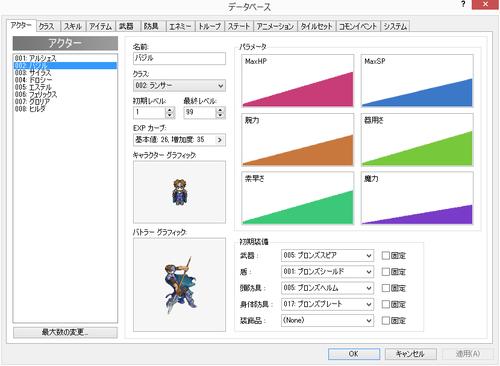Open the 盾 dropdown showing ブロンズシールド

pos(327,272)
